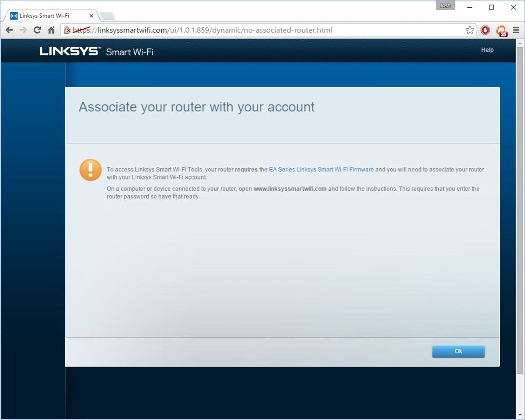The width and height of the screenshot is (525, 420).
Task: Follow the EA Series Linksys Smart Wi-Fi Firmware link
Action: [321, 170]
